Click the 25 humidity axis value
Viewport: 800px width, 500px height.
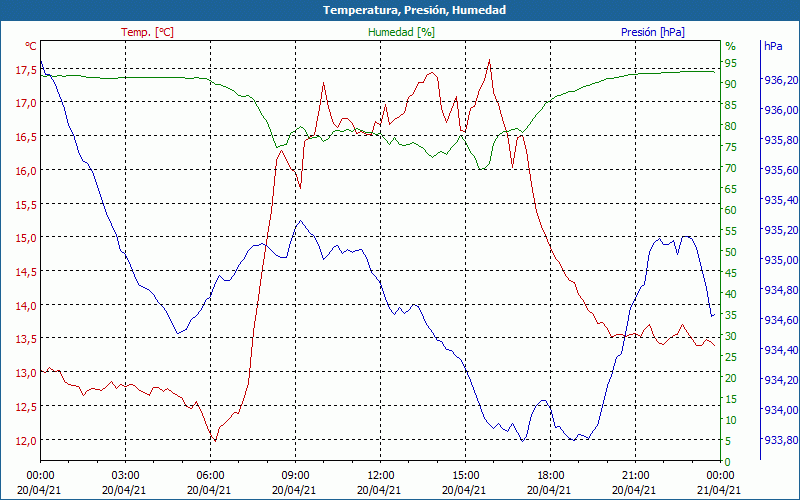[731, 357]
